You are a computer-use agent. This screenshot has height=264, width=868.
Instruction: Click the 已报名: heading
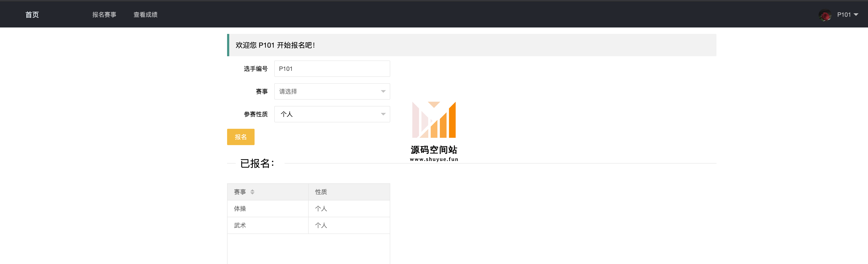coord(257,163)
